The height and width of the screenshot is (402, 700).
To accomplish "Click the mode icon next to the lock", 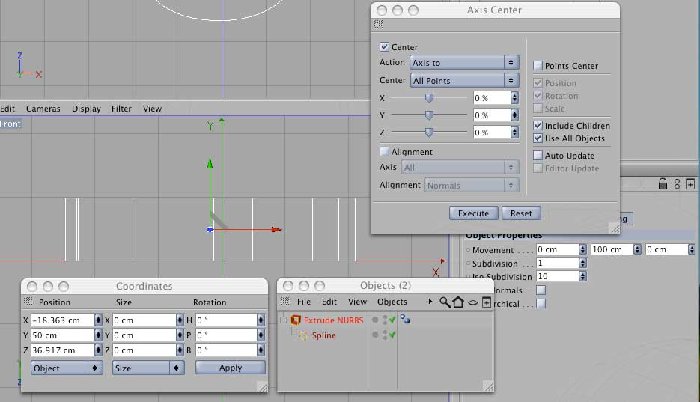I will pos(677,184).
